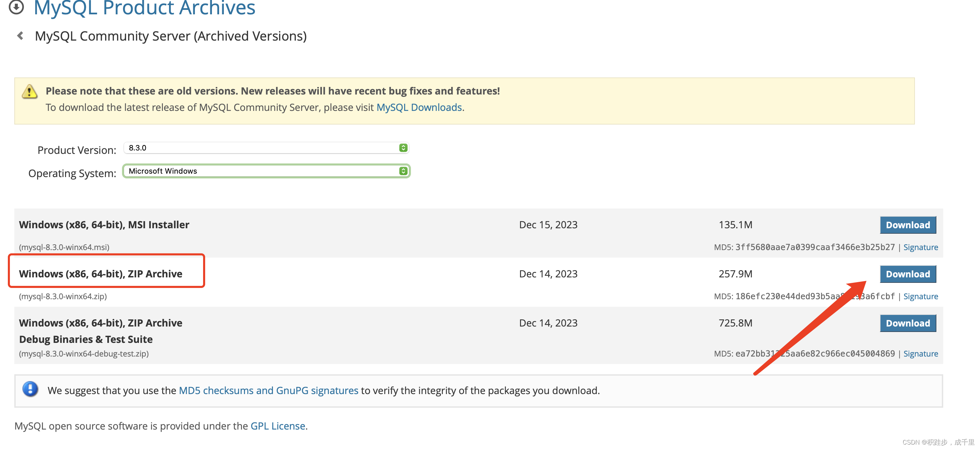Open the Product Version 8.3.0 dropdown
This screenshot has width=980, height=449.
[262, 148]
